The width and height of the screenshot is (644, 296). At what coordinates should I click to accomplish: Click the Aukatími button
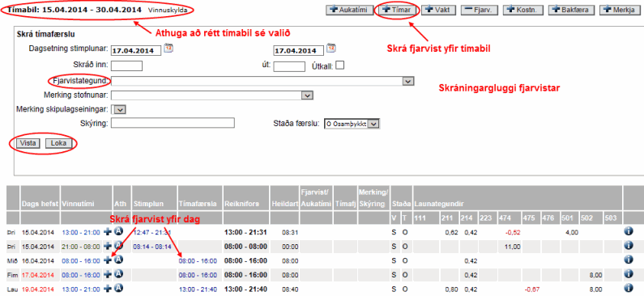tap(349, 11)
